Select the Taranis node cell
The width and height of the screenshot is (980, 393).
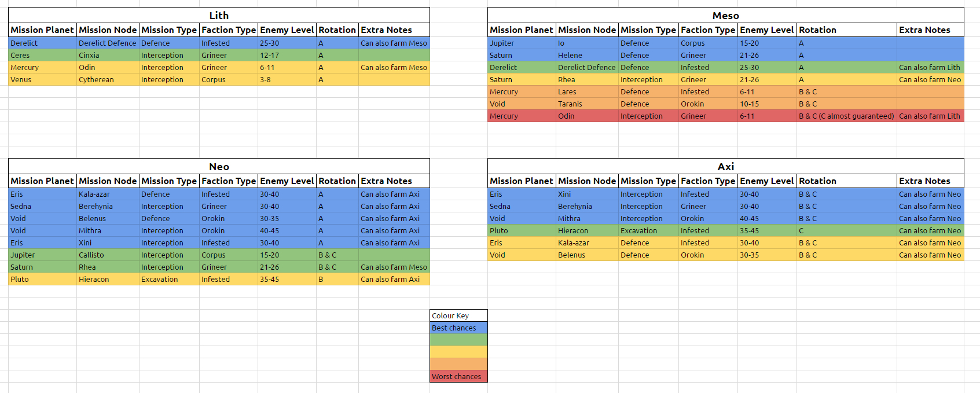click(587, 104)
